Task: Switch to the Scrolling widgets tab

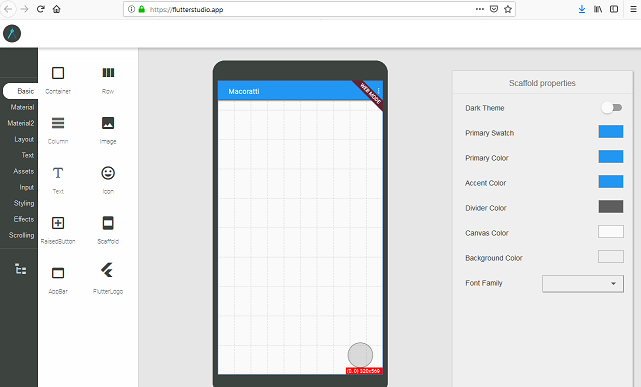Action: [x=22, y=235]
